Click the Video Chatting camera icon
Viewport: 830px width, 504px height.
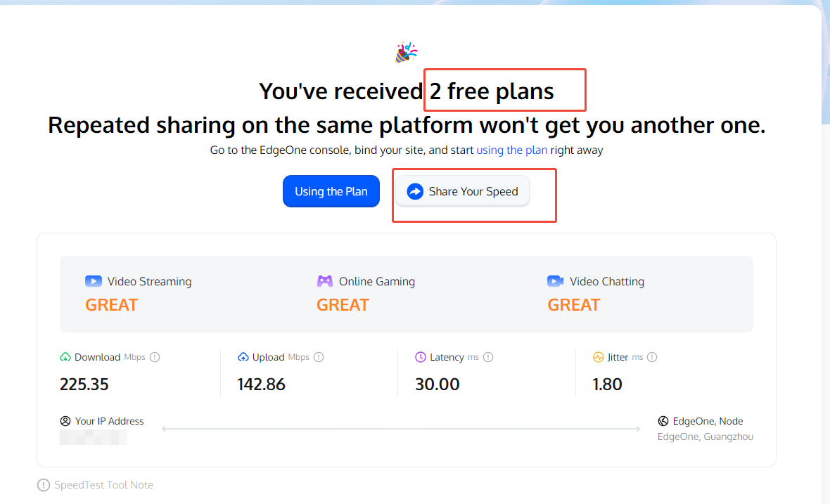(x=555, y=281)
